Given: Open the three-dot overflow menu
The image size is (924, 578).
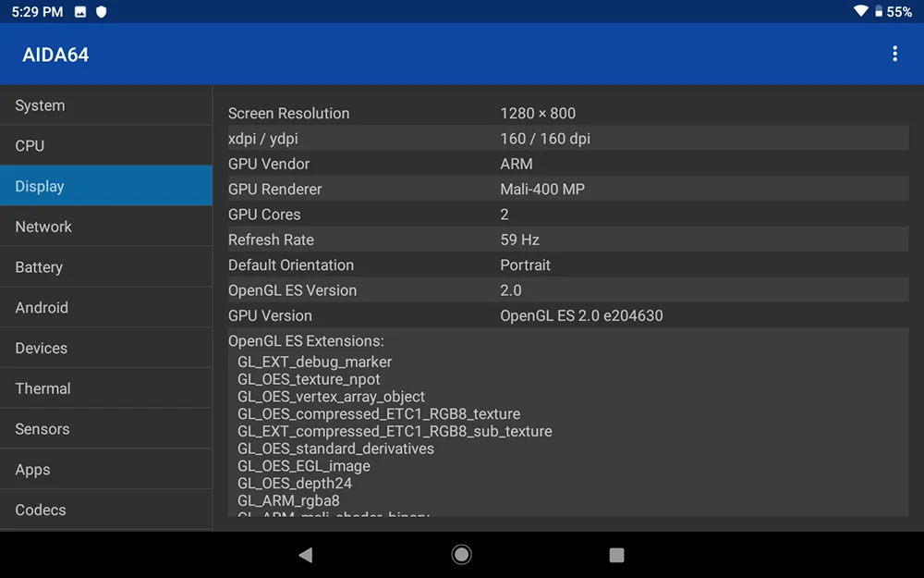Looking at the screenshot, I should 894,54.
